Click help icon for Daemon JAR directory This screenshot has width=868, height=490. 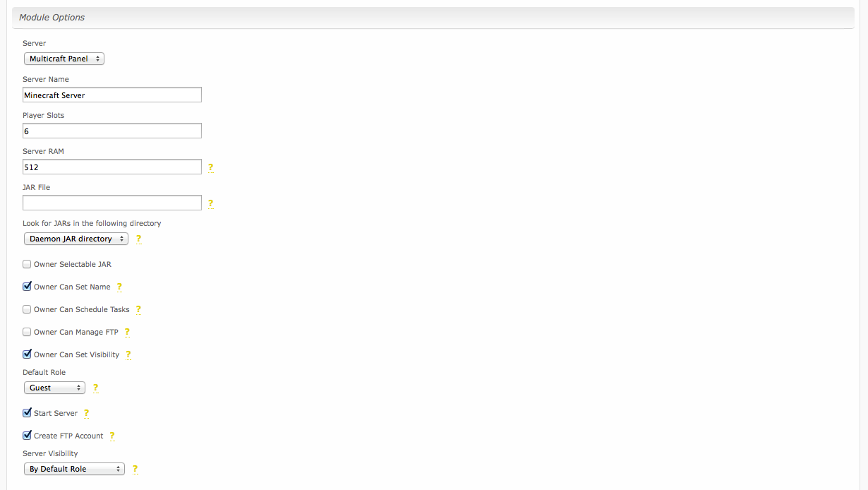click(138, 239)
